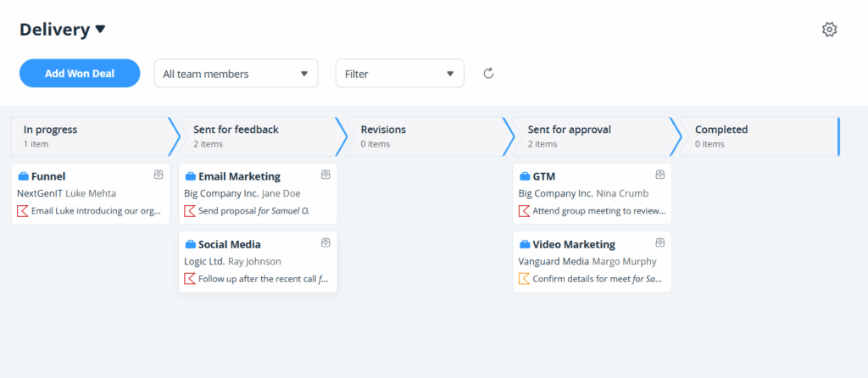Click the briefcase icon next to GTM
This screenshot has height=378, width=868.
[x=525, y=176]
